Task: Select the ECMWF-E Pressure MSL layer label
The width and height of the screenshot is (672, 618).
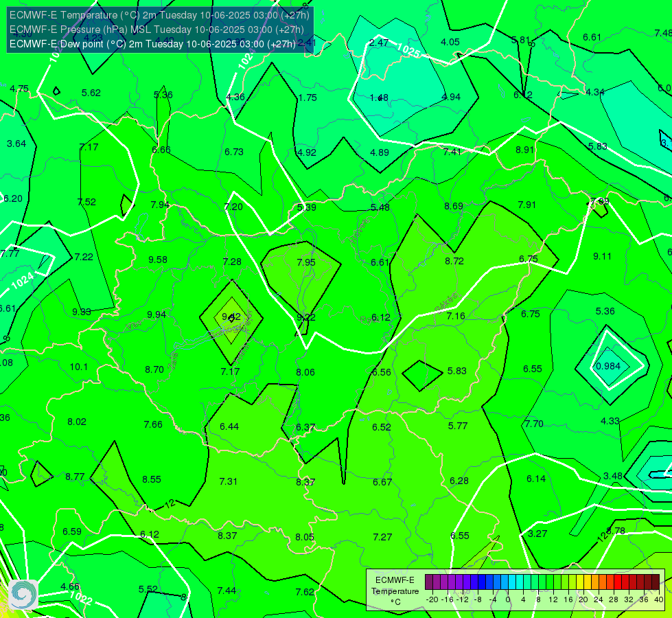Action: tap(157, 30)
